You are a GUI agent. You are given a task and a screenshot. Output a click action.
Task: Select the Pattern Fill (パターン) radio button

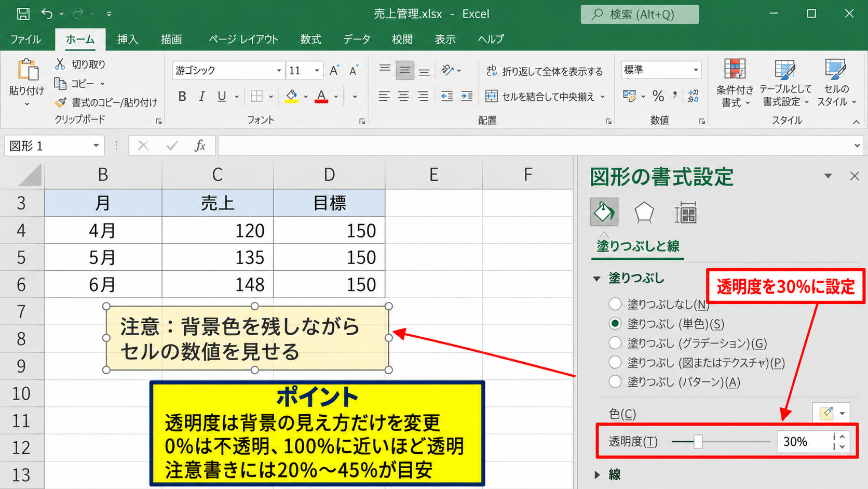click(x=615, y=382)
